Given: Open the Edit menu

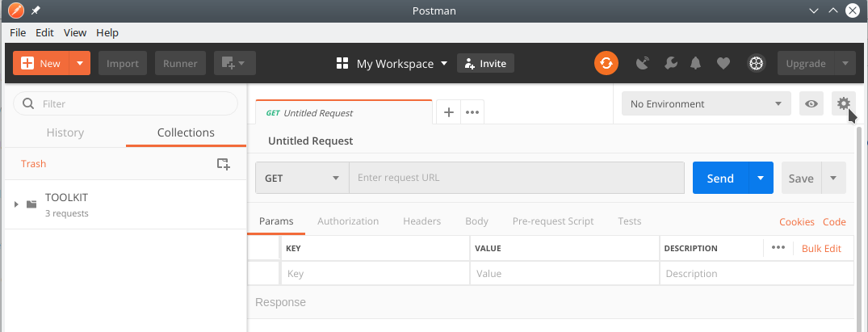Looking at the screenshot, I should [45, 32].
